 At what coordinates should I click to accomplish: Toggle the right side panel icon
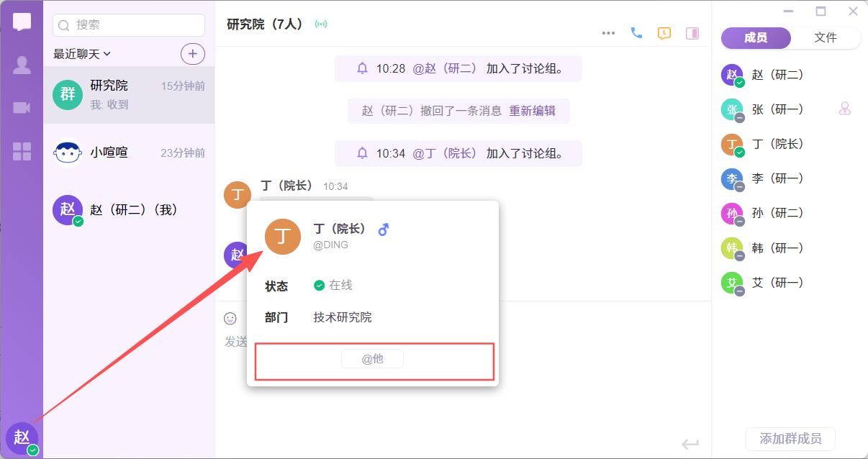click(692, 33)
